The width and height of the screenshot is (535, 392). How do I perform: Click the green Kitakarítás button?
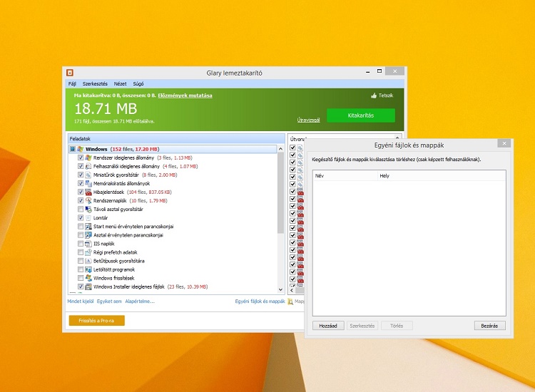[x=361, y=115]
